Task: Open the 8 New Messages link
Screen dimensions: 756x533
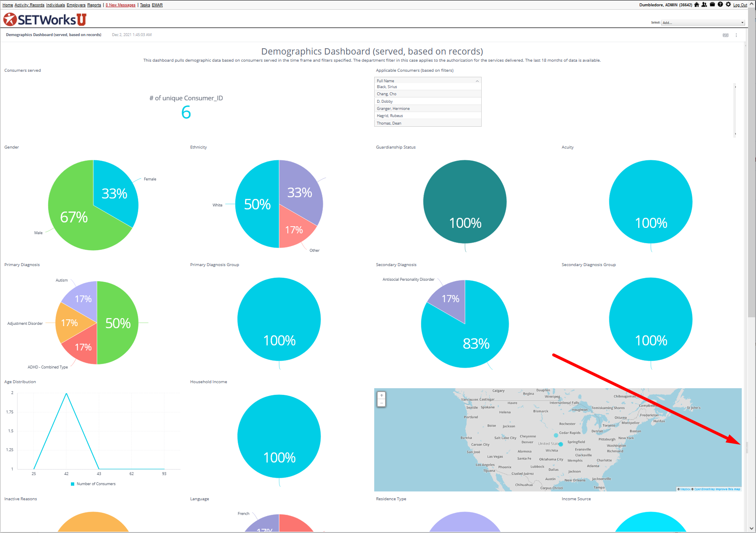Action: coord(120,5)
